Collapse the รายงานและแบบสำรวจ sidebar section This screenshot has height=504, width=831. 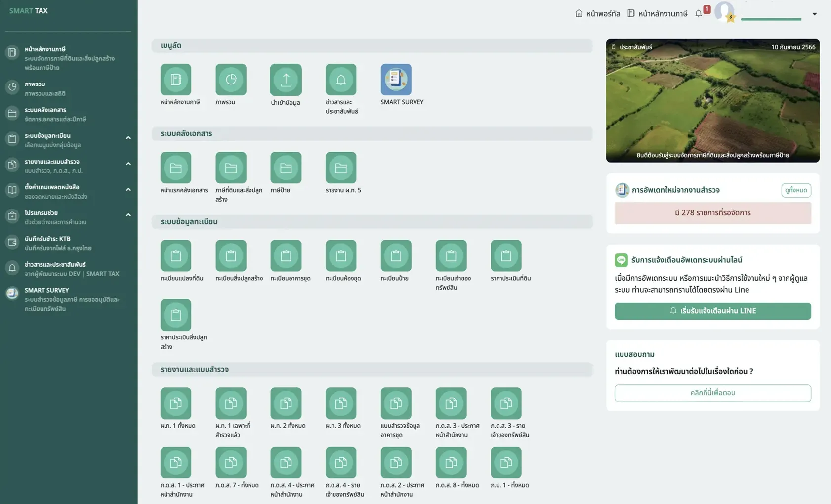pyautogui.click(x=128, y=164)
